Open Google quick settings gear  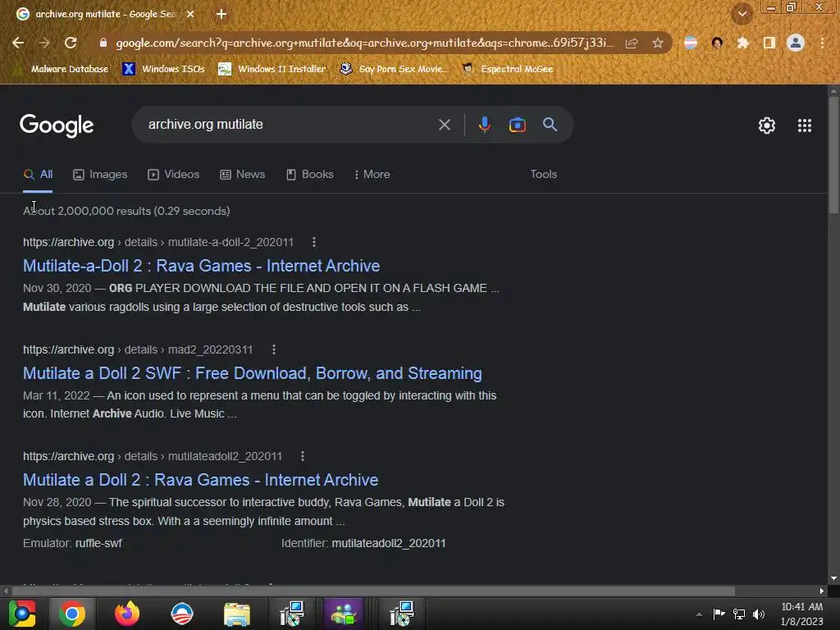(x=767, y=126)
